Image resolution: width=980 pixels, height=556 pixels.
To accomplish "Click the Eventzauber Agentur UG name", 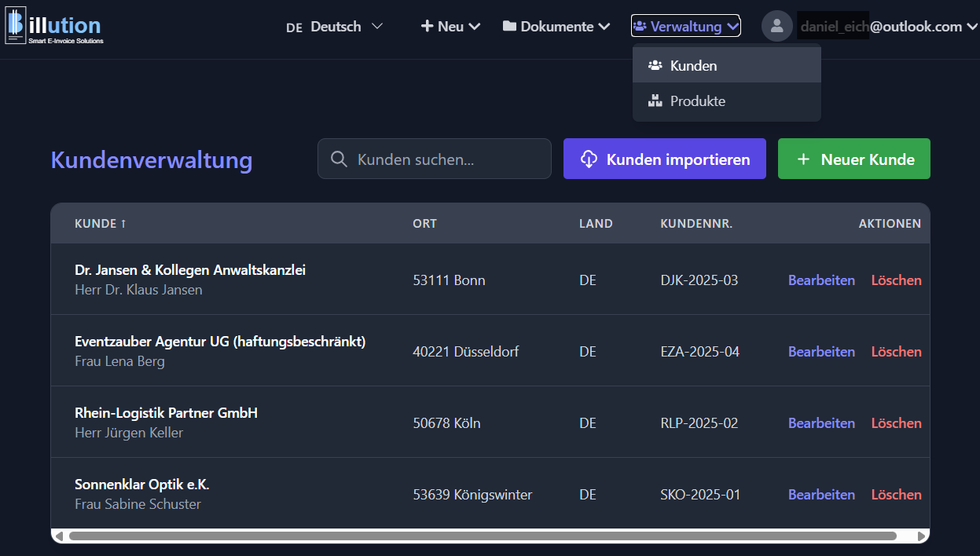I will click(220, 342).
